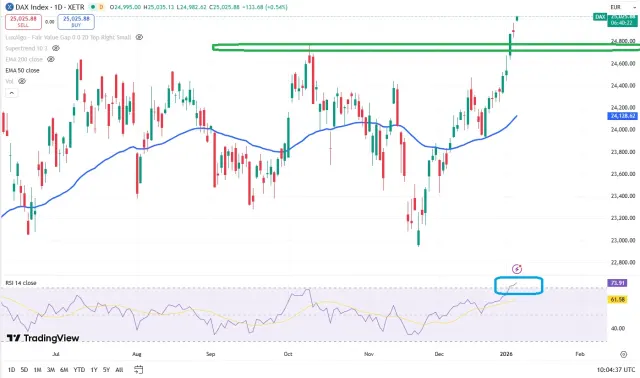Click the 24,800.00 price axis label

(623, 41)
